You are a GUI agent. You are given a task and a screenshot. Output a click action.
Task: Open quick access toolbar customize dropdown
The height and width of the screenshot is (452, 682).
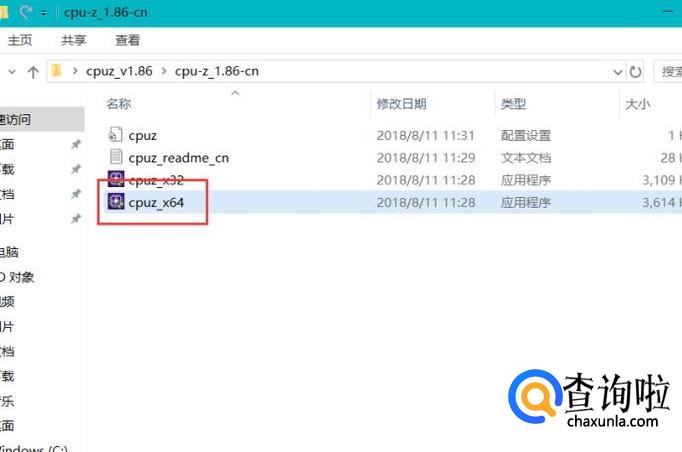43,13
